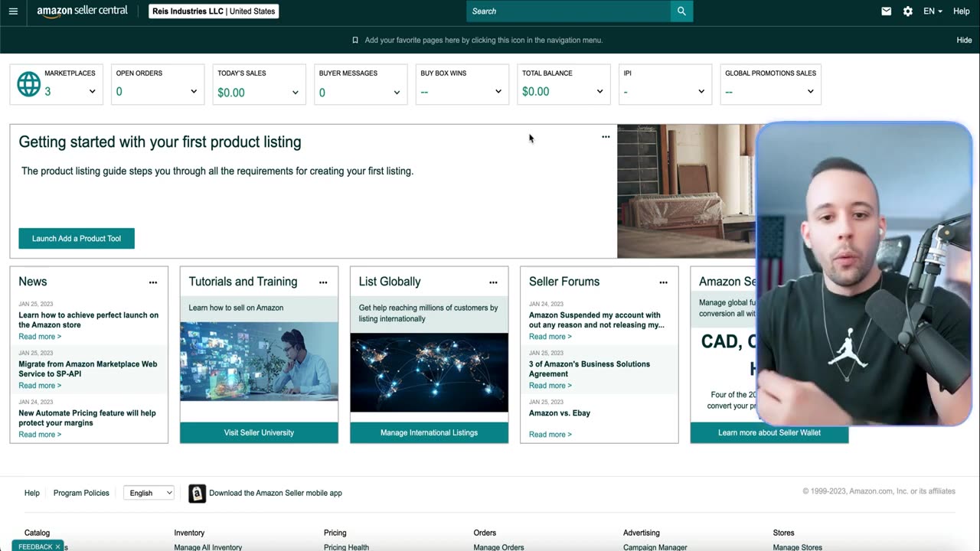Screen dimensions: 980x551
Task: Expand the IPI dropdown
Action: pos(701,92)
